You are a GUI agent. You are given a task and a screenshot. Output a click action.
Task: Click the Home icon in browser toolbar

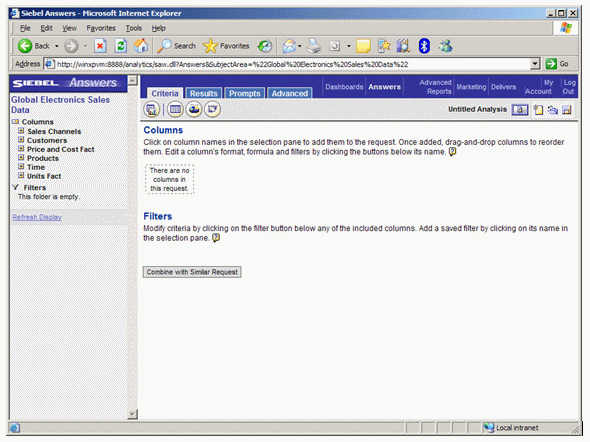click(x=141, y=46)
